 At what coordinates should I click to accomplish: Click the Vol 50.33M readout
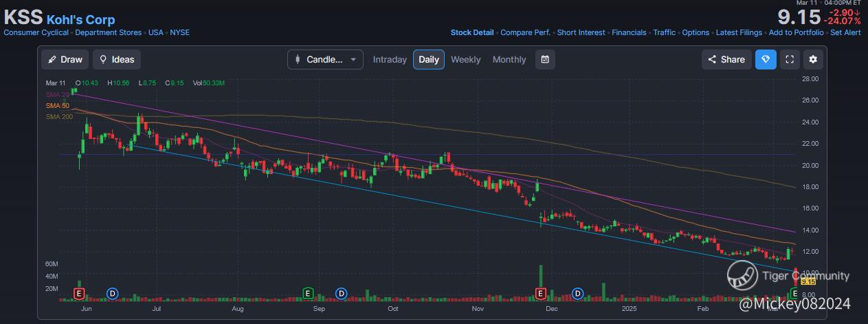209,83
